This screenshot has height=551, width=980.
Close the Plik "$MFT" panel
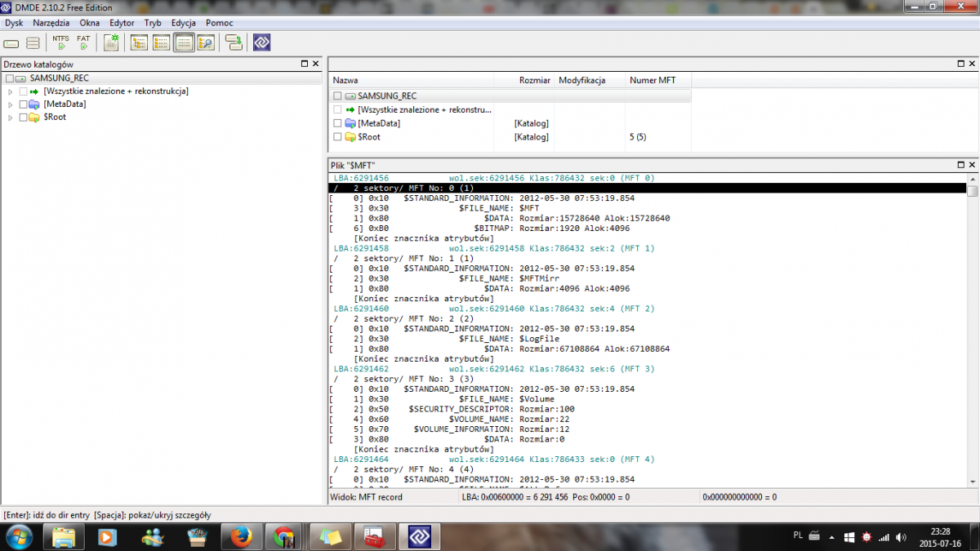pyautogui.click(x=972, y=165)
